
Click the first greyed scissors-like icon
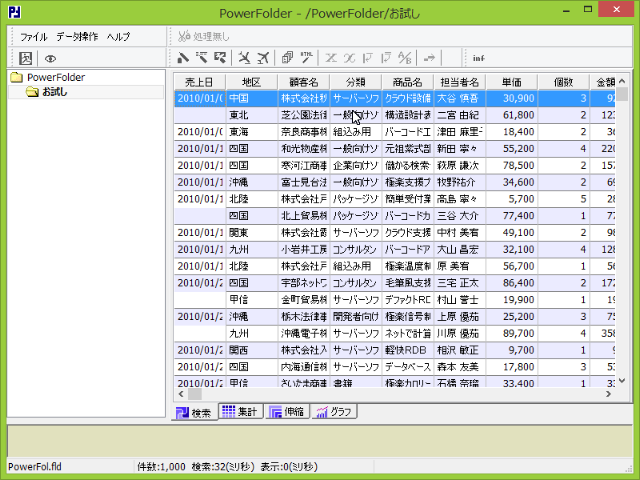331,58
